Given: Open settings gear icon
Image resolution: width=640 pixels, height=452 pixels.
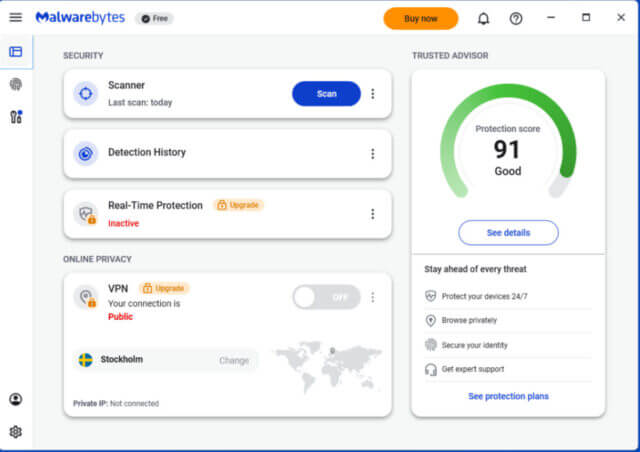Looking at the screenshot, I should pyautogui.click(x=16, y=432).
